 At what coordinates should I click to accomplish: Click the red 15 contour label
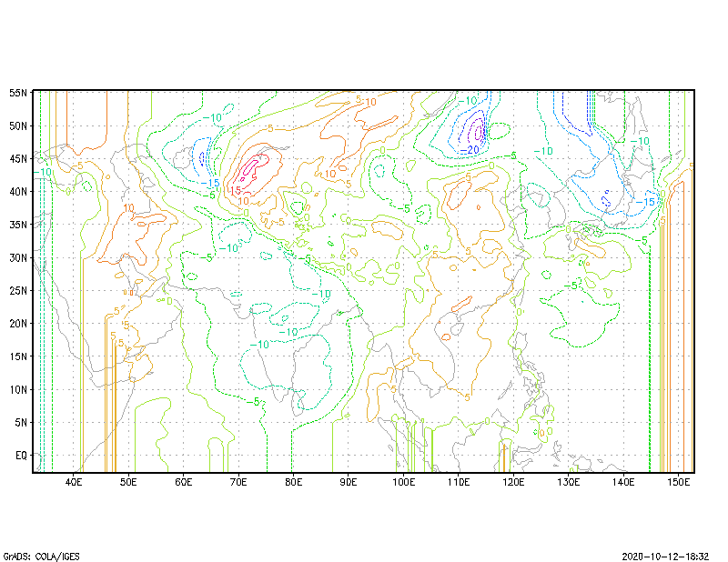click(236, 191)
